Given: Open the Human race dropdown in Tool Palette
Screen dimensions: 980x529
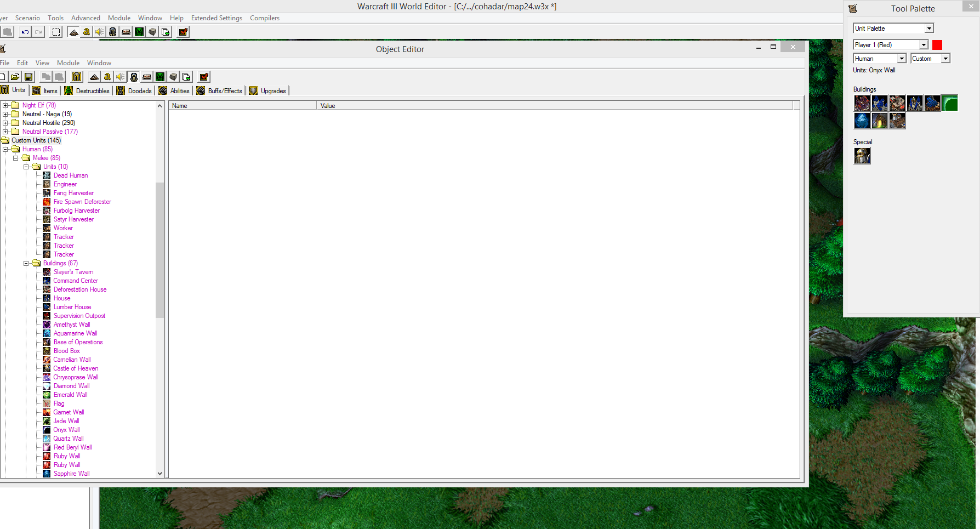Looking at the screenshot, I should (x=880, y=59).
